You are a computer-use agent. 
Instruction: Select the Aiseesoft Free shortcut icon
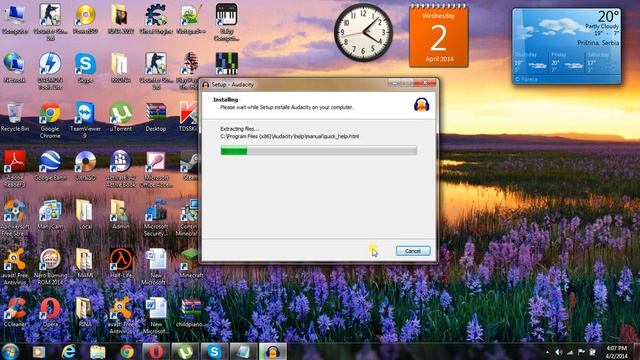pos(15,218)
